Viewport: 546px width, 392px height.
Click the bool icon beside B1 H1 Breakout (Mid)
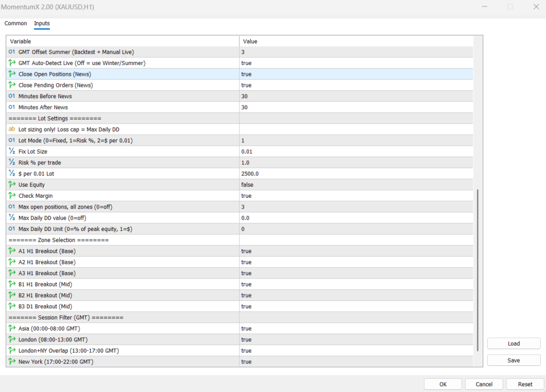(12, 284)
